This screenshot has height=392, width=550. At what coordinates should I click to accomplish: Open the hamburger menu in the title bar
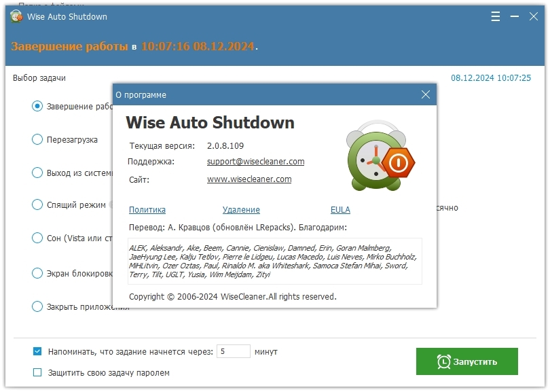pyautogui.click(x=495, y=16)
